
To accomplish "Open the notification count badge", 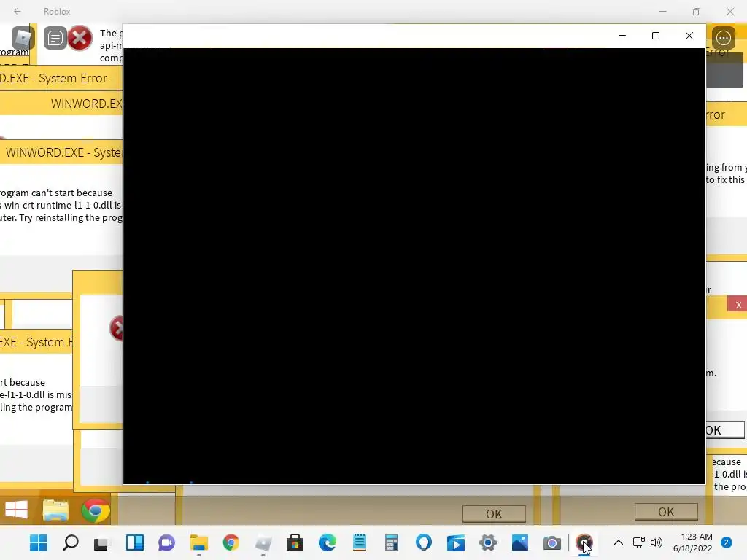I will pos(727,542).
